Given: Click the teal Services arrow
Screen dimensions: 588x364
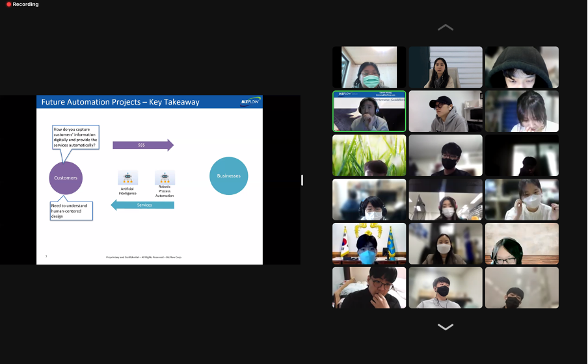Looking at the screenshot, I should click(x=142, y=205).
